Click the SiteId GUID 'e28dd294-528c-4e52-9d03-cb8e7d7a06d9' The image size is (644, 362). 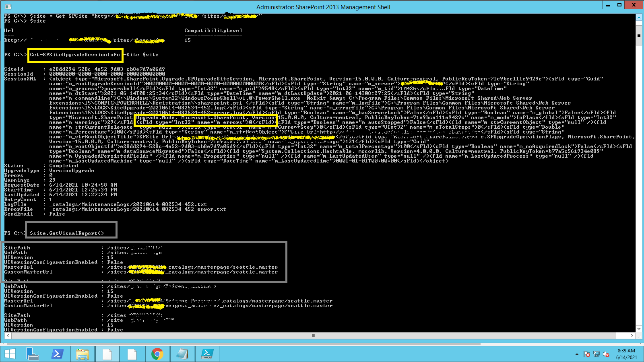pos(107,69)
